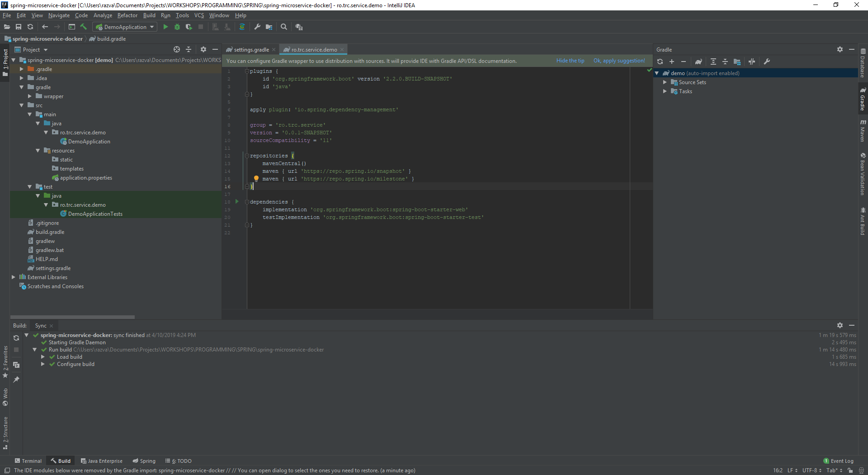Open Project Structure from main toolbar
This screenshot has width=868, height=475.
[x=269, y=27]
